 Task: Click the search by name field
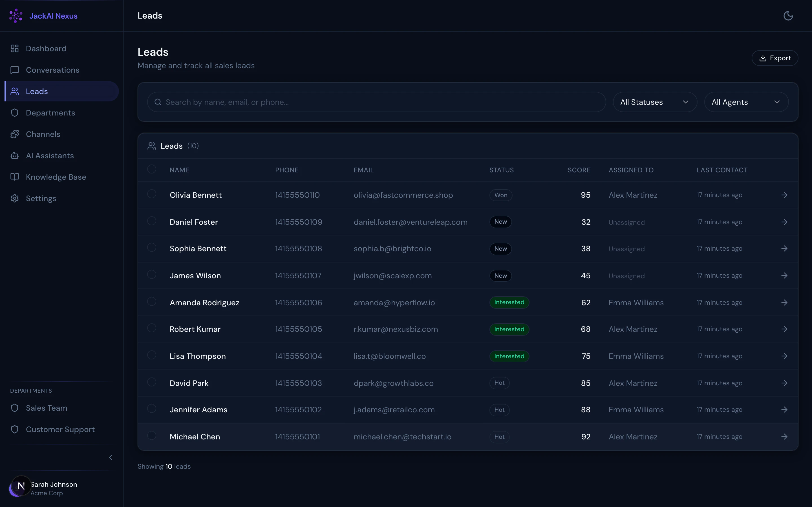[x=376, y=102]
